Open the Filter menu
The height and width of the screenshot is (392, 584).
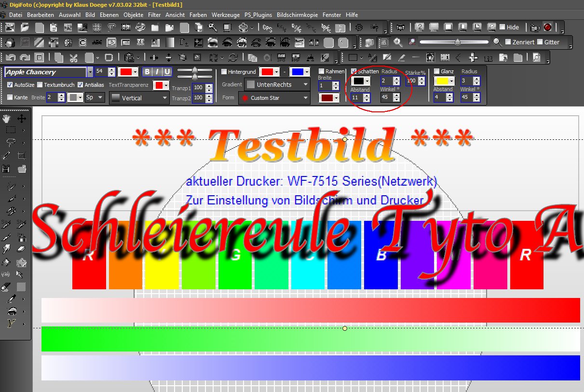tap(154, 15)
